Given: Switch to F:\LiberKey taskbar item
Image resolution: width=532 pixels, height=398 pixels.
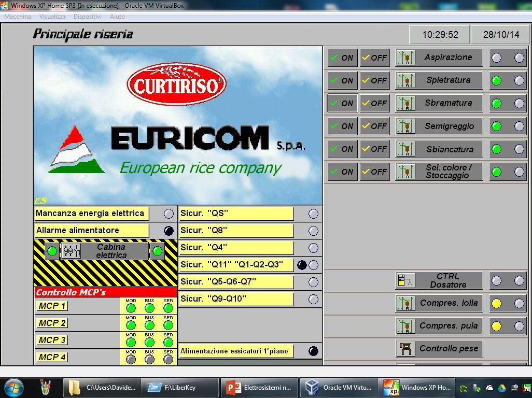Looking at the screenshot, I should pyautogui.click(x=180, y=388).
